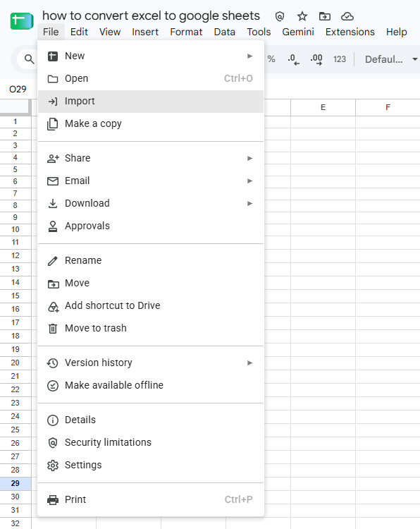Expand the New submenu
The image size is (420, 529).
(x=151, y=56)
